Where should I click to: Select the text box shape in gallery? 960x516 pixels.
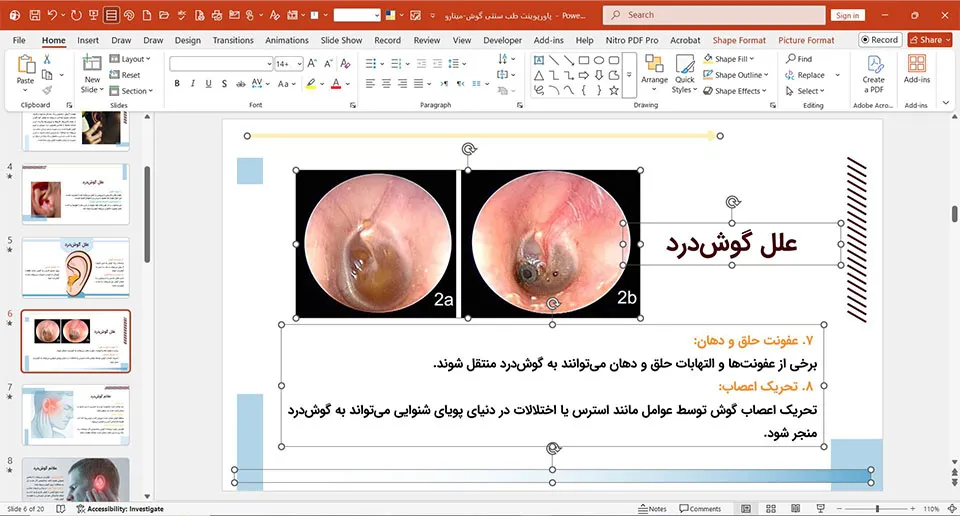coord(539,60)
